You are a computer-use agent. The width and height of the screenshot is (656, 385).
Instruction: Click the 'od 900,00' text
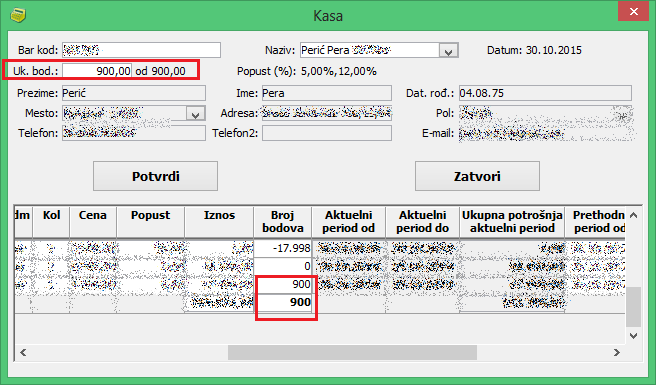click(x=160, y=71)
